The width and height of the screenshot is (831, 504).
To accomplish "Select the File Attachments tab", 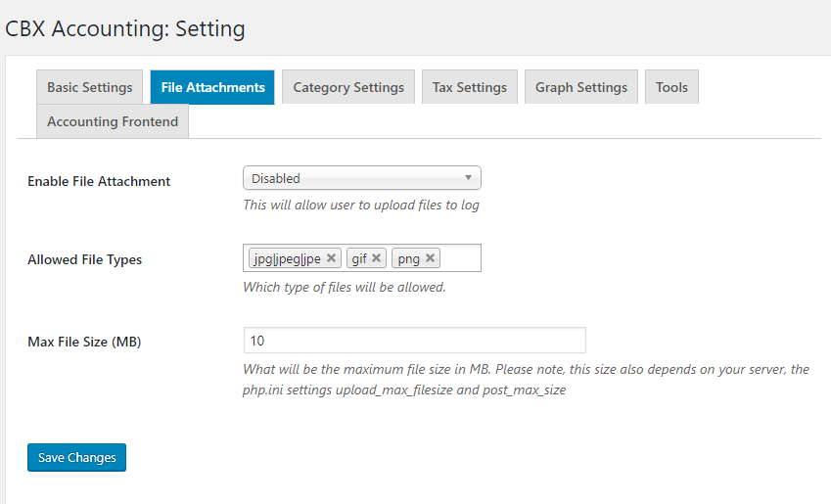I will pos(212,87).
